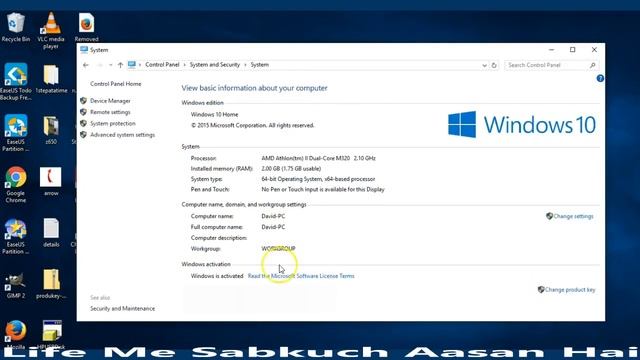This screenshot has height=360, width=640.
Task: Open the blue Help question mark icon
Action: tap(600, 78)
